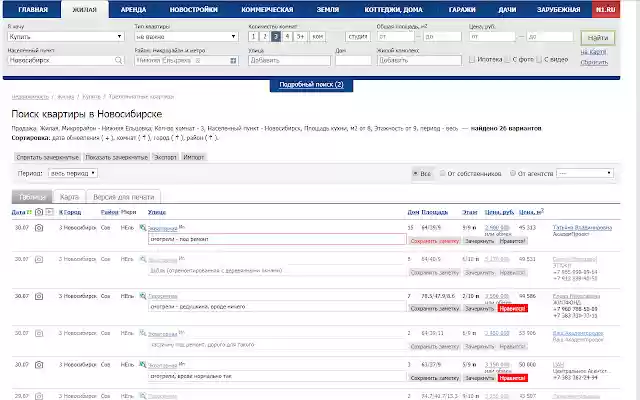Click red Нравится! on the 50 000 per m² listing

point(513,378)
